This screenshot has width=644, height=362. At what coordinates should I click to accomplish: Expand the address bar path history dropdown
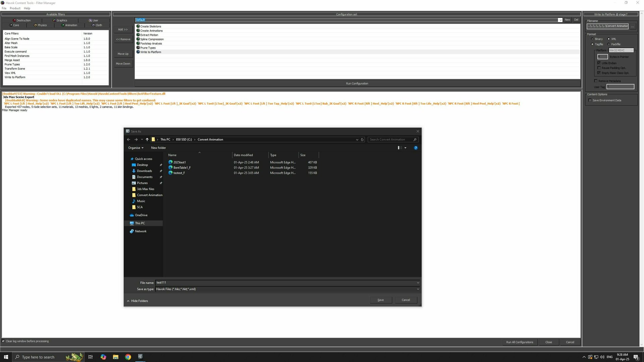(357, 139)
